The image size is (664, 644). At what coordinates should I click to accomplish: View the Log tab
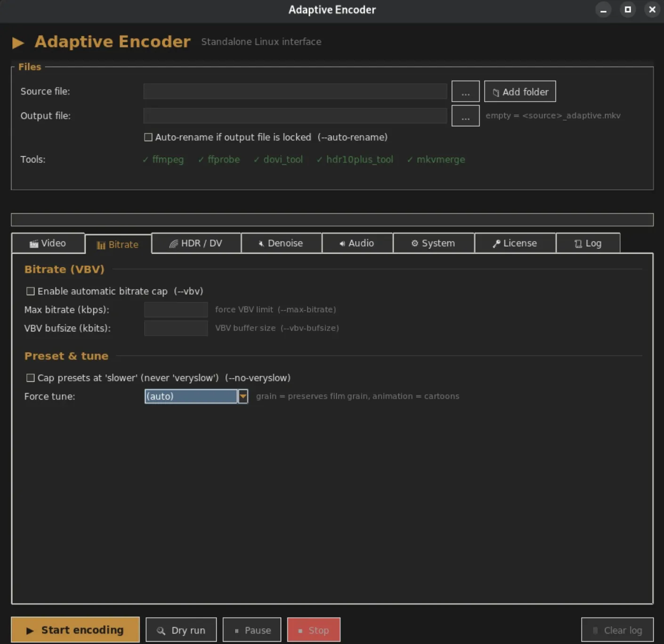click(588, 243)
